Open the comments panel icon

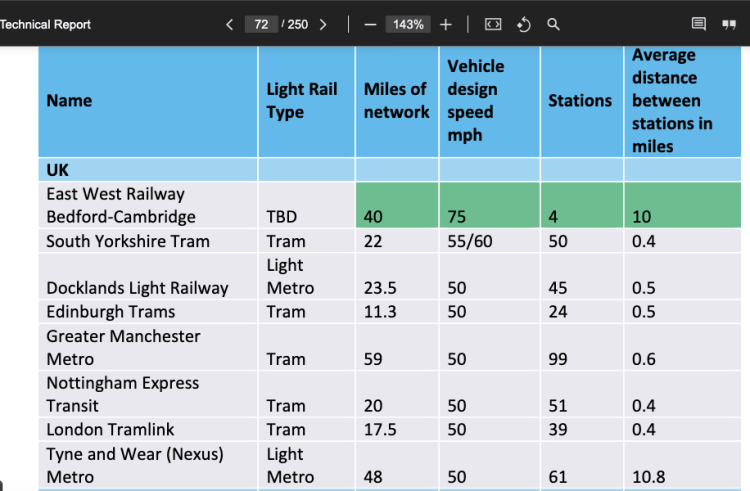[699, 24]
